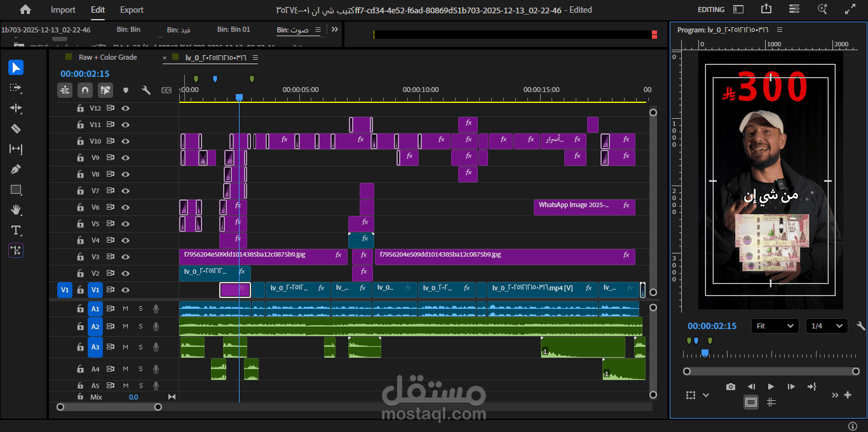Open the Fit zoom level dropdown

click(x=775, y=325)
